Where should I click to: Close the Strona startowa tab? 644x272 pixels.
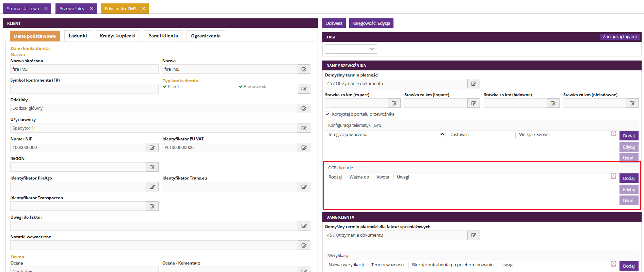[x=46, y=8]
